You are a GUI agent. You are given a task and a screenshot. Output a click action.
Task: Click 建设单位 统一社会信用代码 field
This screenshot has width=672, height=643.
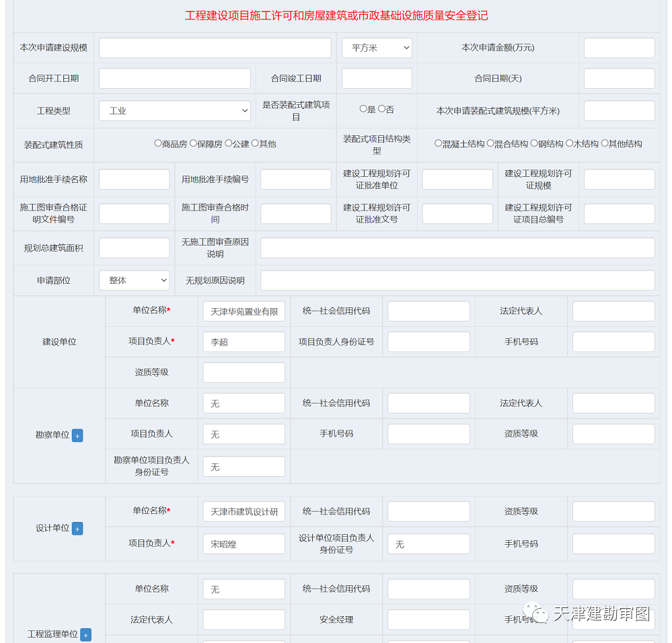tap(428, 311)
